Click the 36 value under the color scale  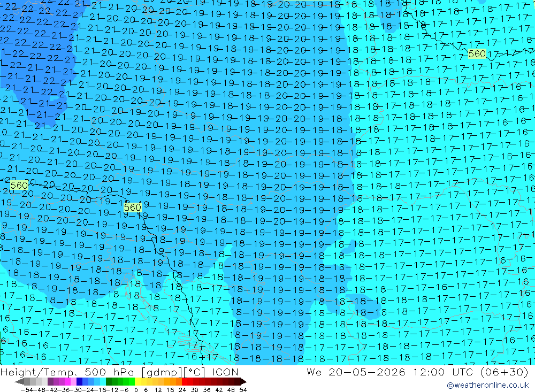pyautogui.click(x=207, y=390)
